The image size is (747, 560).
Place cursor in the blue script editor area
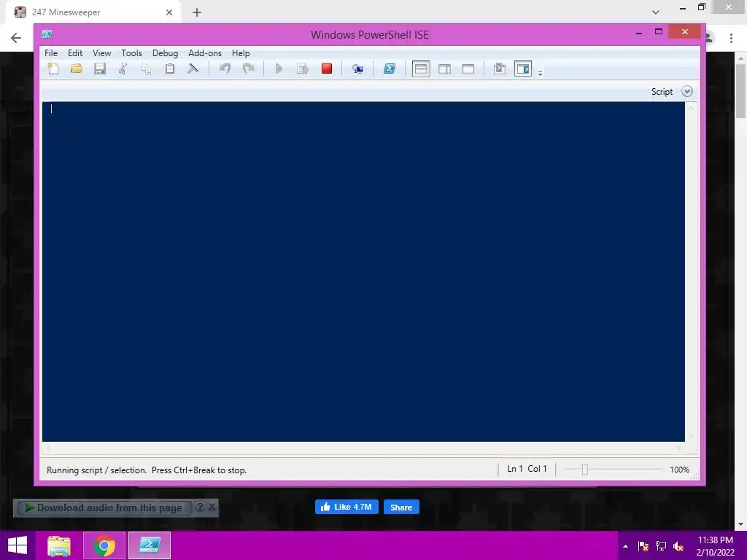(x=363, y=271)
